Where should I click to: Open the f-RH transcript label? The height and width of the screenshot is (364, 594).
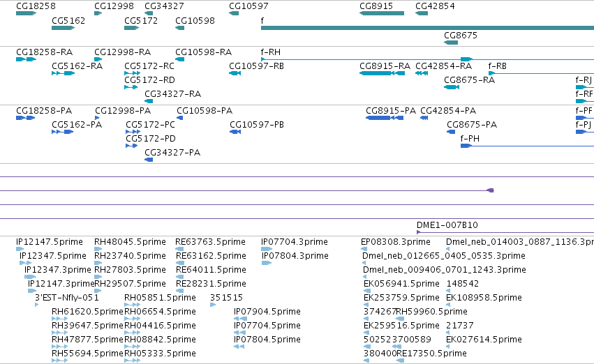tap(271, 52)
